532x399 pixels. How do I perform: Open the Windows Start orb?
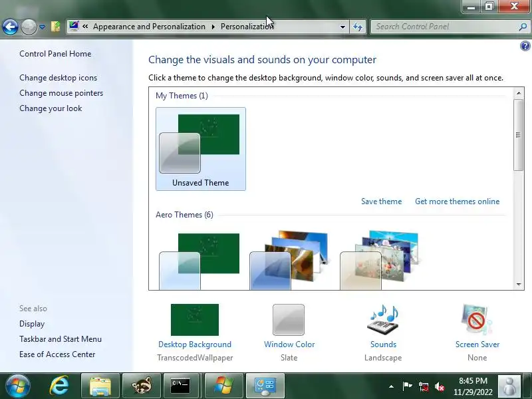(18, 386)
